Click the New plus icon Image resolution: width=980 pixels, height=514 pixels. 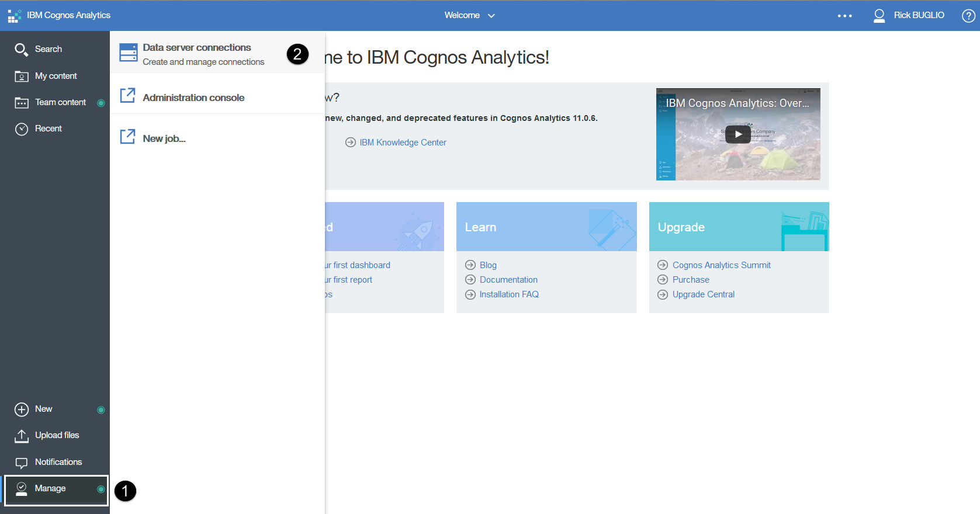point(22,409)
